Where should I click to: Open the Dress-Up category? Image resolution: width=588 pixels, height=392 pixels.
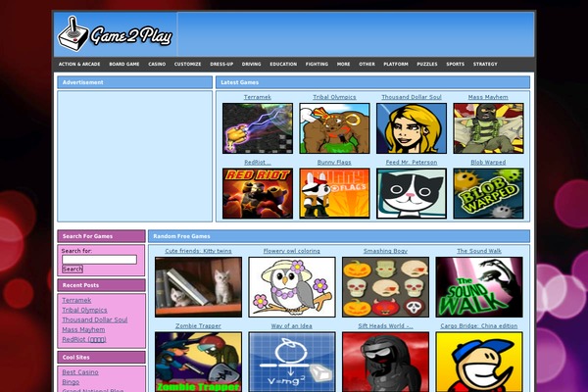click(221, 64)
